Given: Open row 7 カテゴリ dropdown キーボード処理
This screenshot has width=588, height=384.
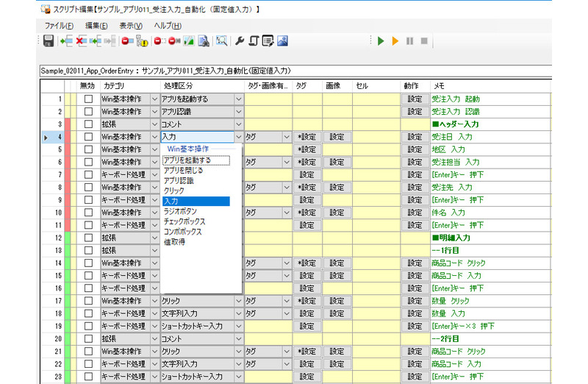Looking at the screenshot, I should (154, 175).
